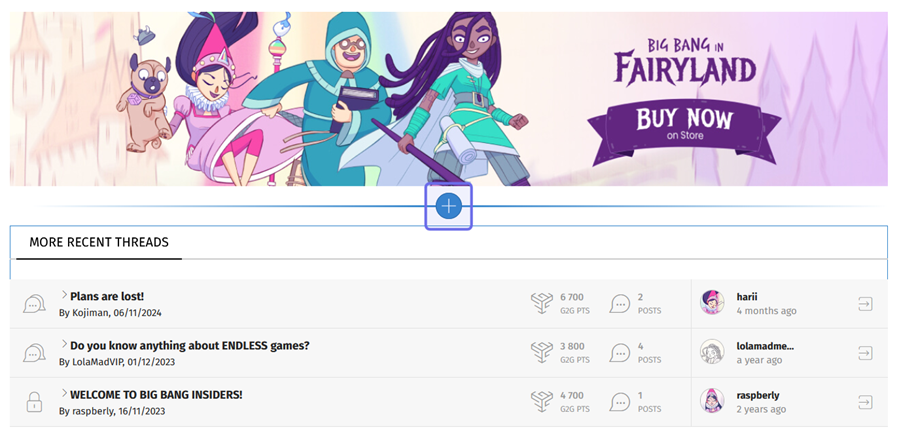Click padlock icon of WELCOME TO BIG BANG INSIDERS!

pos(34,402)
